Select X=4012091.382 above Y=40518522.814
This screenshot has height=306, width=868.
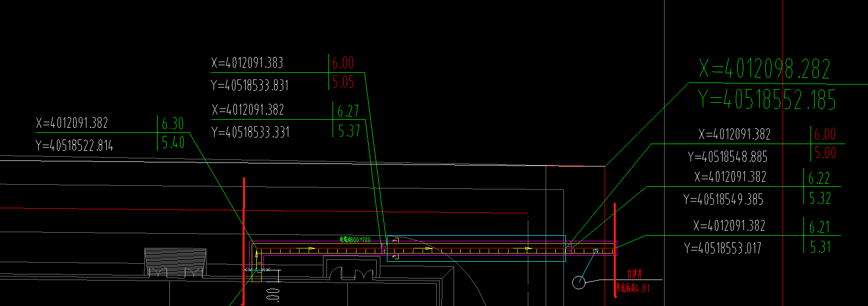coord(72,123)
